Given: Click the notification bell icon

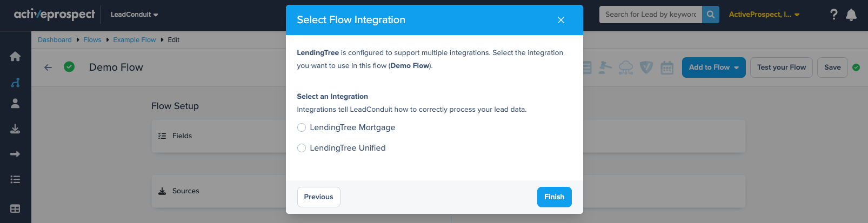Looking at the screenshot, I should click(x=851, y=15).
